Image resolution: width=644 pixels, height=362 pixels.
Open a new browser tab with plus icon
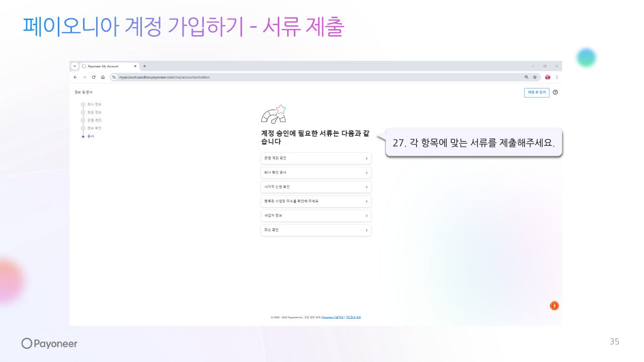(144, 66)
